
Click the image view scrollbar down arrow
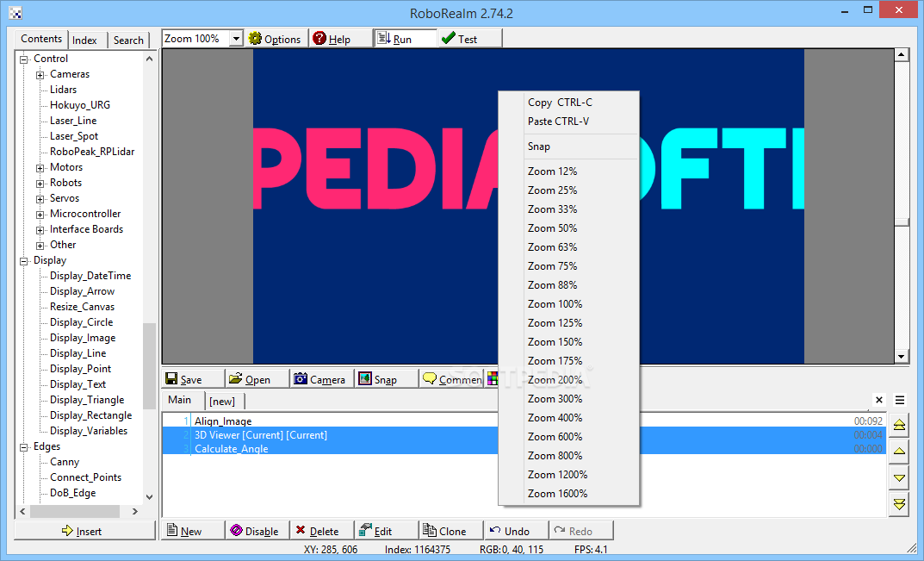(x=901, y=356)
